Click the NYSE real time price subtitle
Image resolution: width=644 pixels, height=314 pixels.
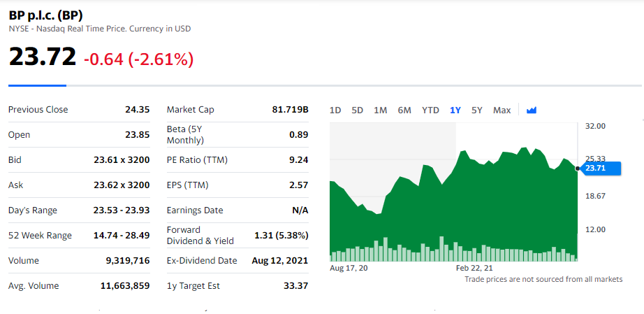click(99, 29)
